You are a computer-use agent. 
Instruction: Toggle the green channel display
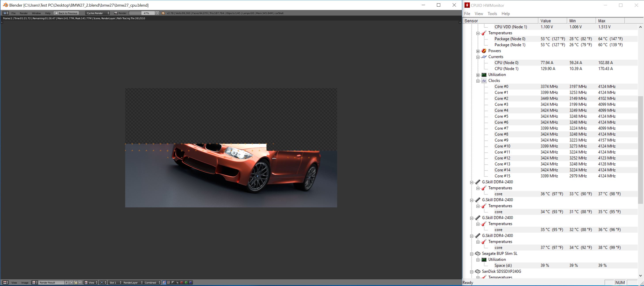tap(186, 282)
